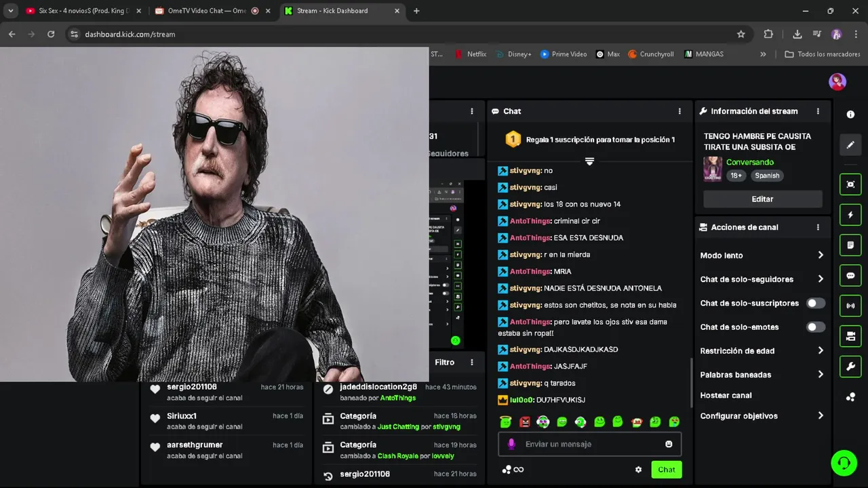
Task: Show more bookmarks chevron
Action: [x=763, y=54]
